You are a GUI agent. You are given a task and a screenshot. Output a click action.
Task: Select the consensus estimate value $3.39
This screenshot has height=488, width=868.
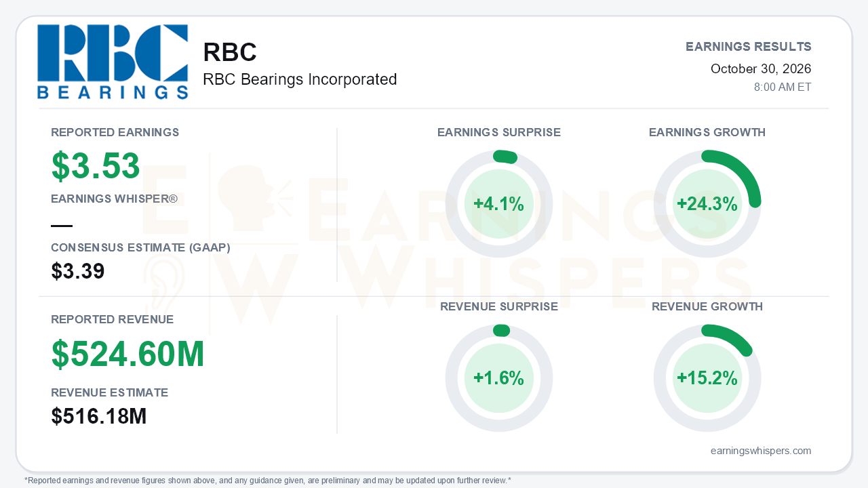click(x=78, y=271)
